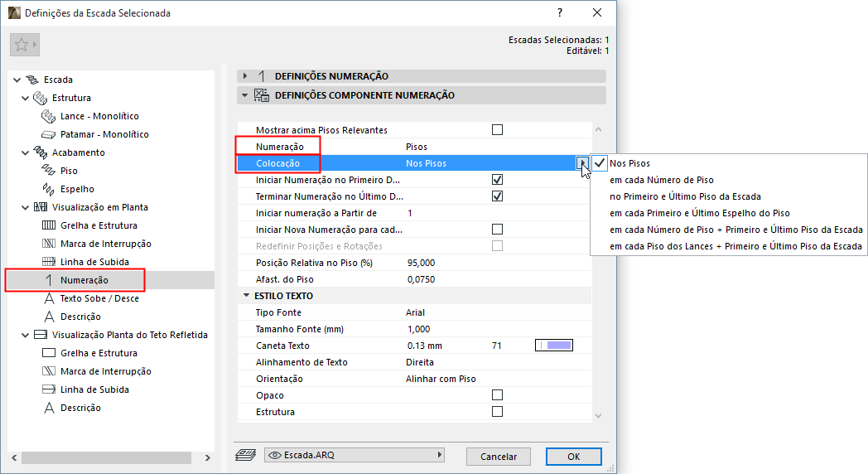Click the layer icon beside Escada.ARQ
868x474 pixels.
point(245,455)
